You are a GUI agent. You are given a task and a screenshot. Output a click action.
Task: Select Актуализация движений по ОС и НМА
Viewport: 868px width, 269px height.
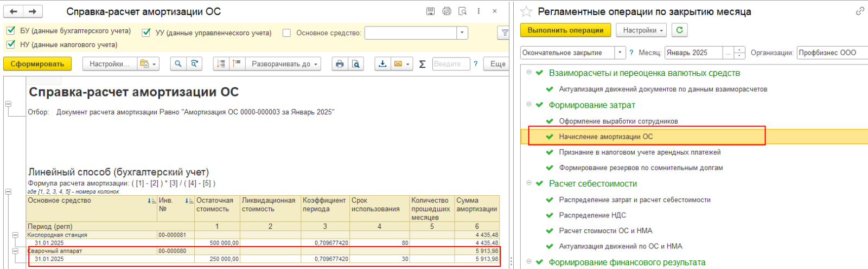pyautogui.click(x=621, y=246)
